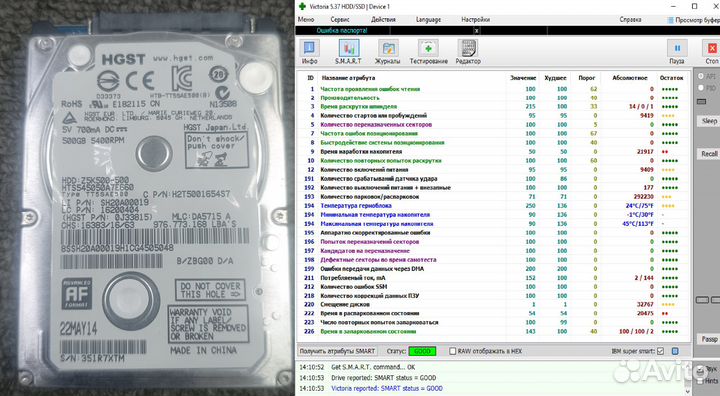The width and height of the screenshot is (720, 396).
Task: Click the Худшее column header
Action: (x=555, y=78)
